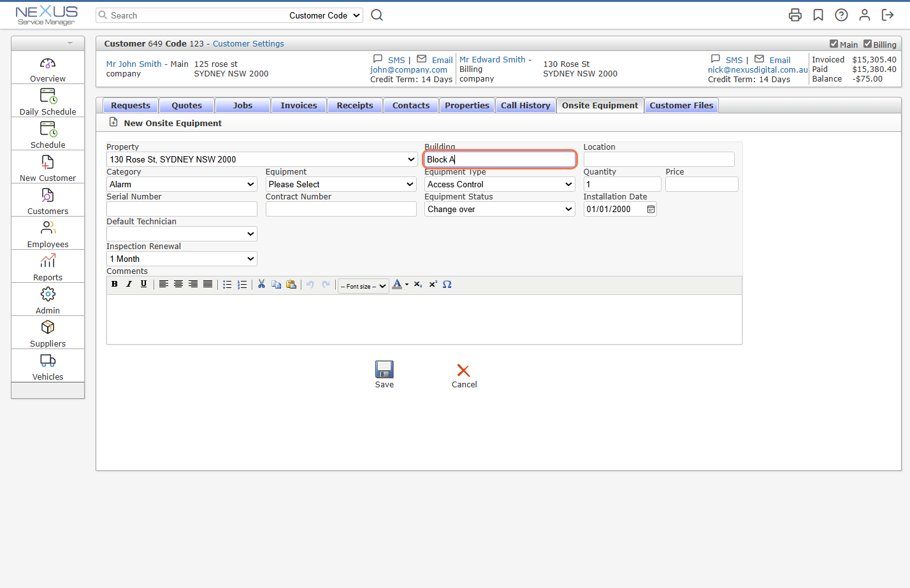Click the bookmark icon in header

(818, 15)
